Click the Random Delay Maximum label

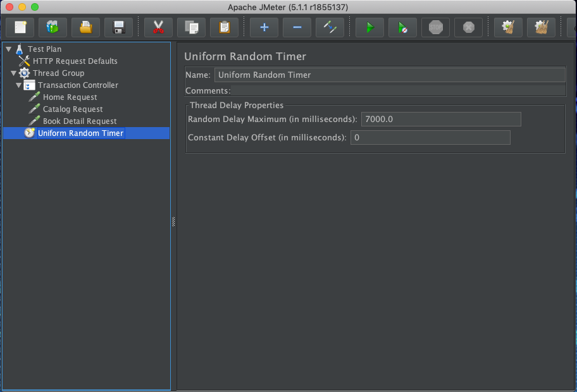click(272, 119)
